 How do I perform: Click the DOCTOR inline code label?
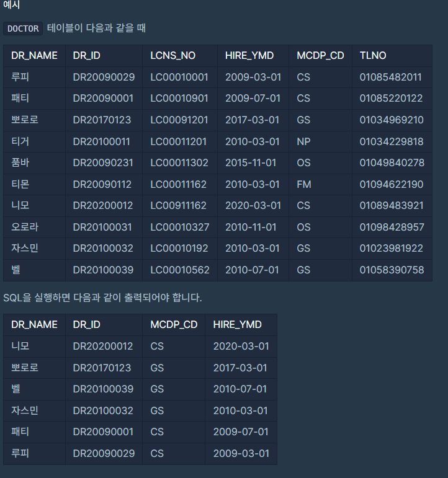[23, 29]
